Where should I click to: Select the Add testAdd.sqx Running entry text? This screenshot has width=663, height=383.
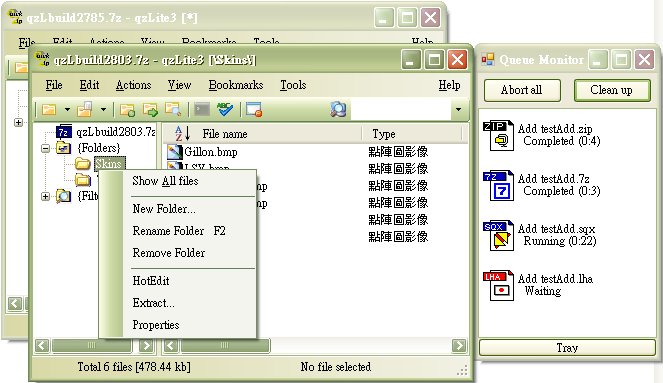[557, 235]
